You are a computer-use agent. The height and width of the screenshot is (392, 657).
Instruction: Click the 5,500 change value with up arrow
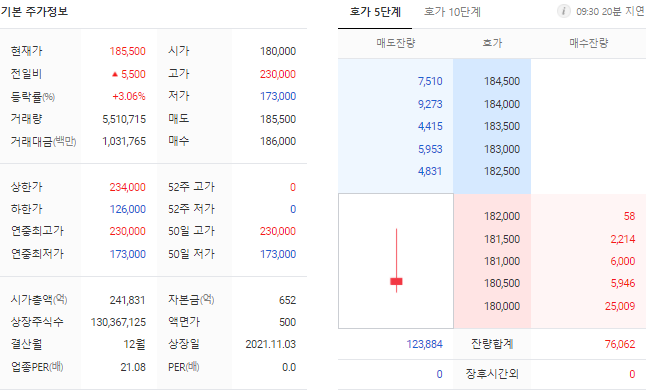(x=129, y=74)
